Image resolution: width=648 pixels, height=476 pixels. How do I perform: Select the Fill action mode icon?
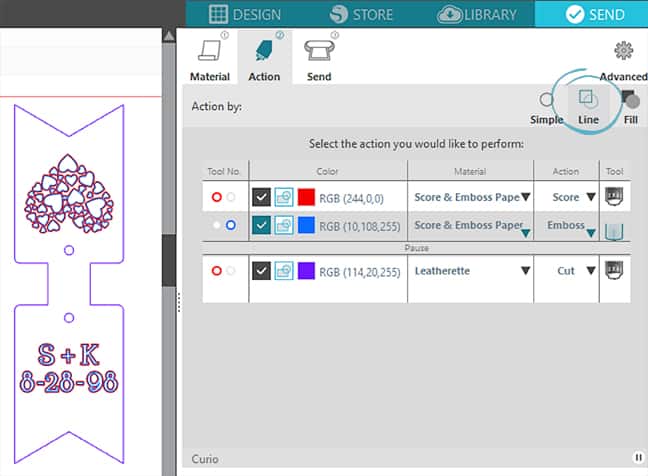click(x=630, y=100)
